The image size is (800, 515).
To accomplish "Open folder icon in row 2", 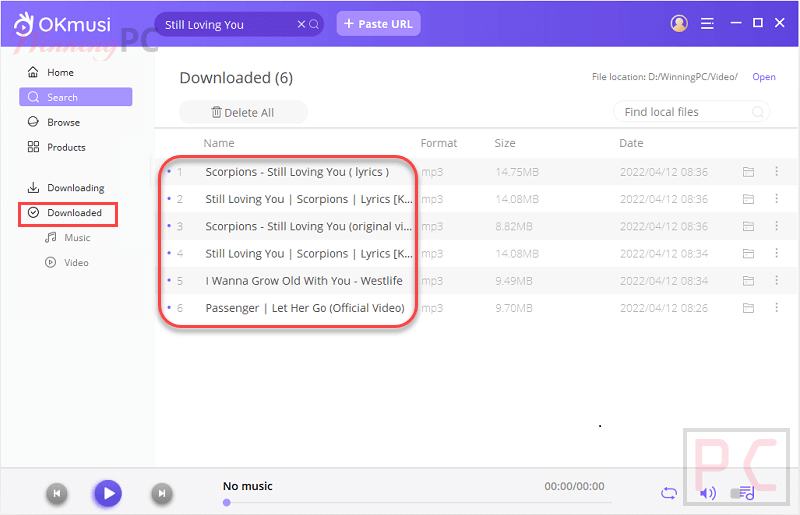I will (x=748, y=199).
